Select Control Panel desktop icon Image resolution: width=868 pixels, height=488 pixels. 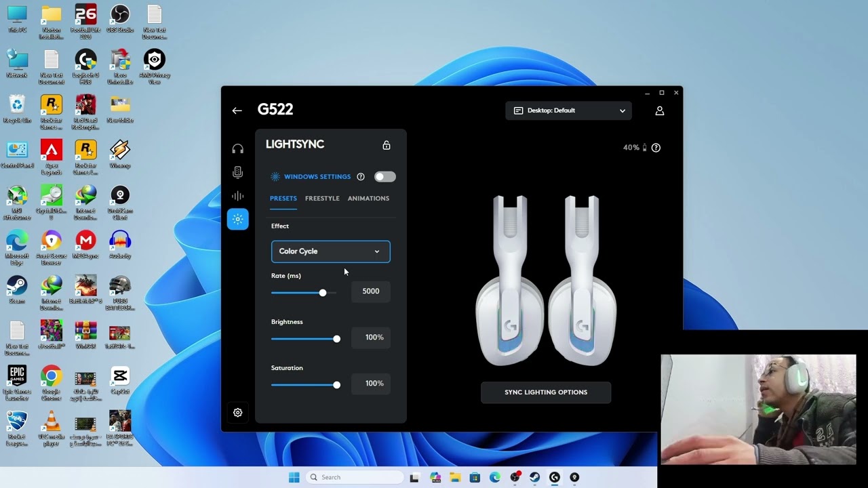(x=17, y=155)
